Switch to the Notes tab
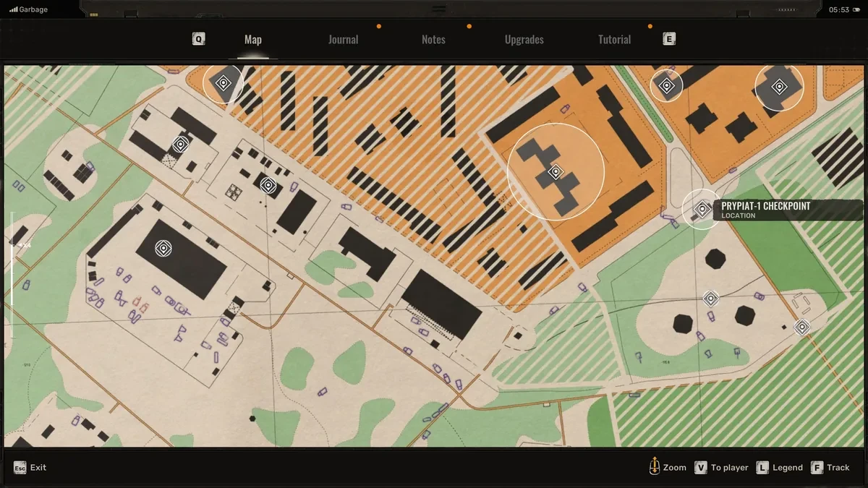This screenshot has width=868, height=488. point(433,40)
